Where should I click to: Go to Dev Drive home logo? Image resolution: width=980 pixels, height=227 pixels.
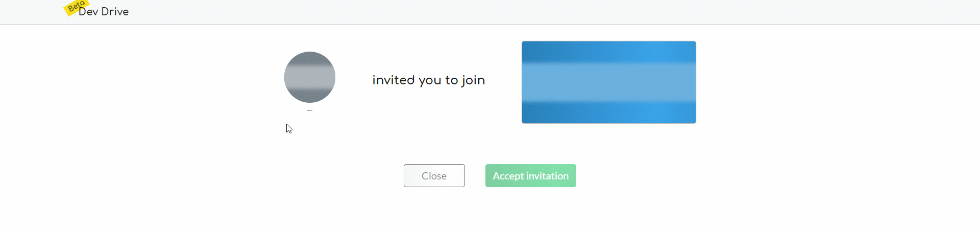(104, 12)
